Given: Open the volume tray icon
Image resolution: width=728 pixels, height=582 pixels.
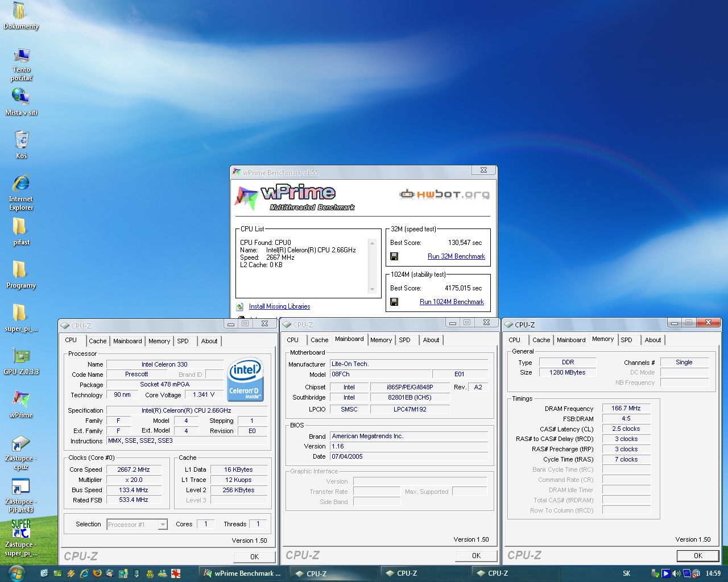Looking at the screenshot, I should 676,573.
